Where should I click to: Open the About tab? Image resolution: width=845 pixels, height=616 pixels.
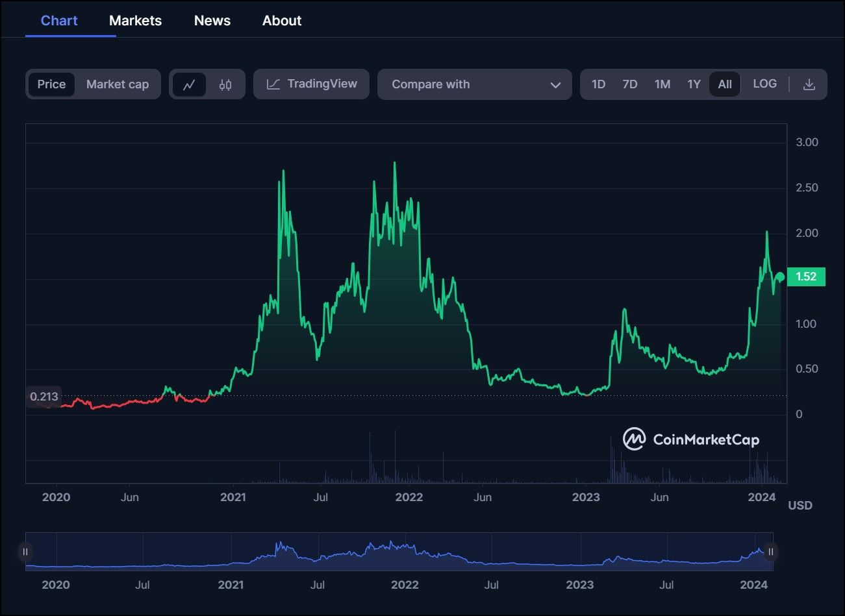click(x=282, y=21)
